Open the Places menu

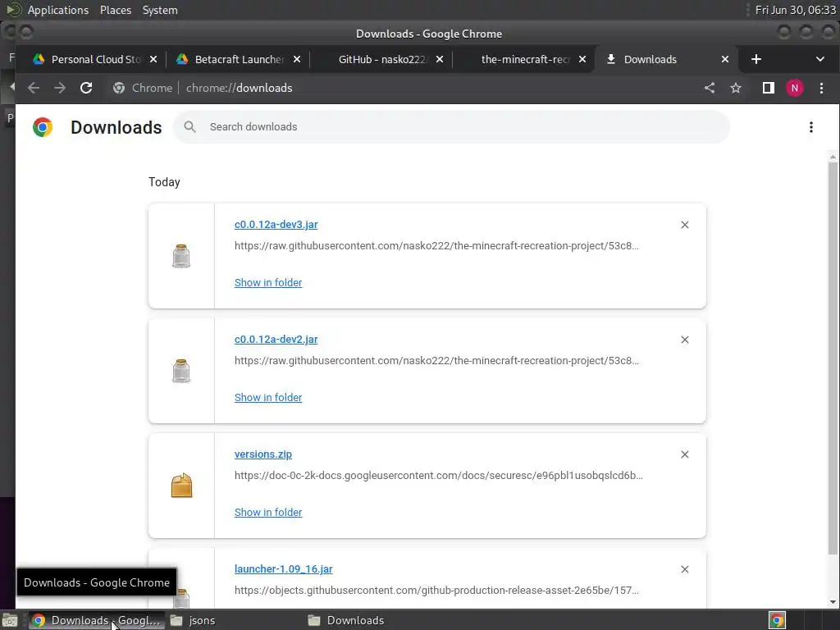115,10
